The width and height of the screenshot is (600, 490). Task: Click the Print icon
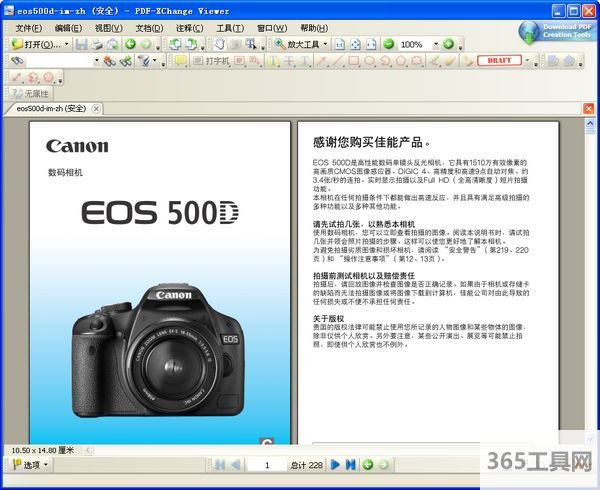click(x=96, y=44)
